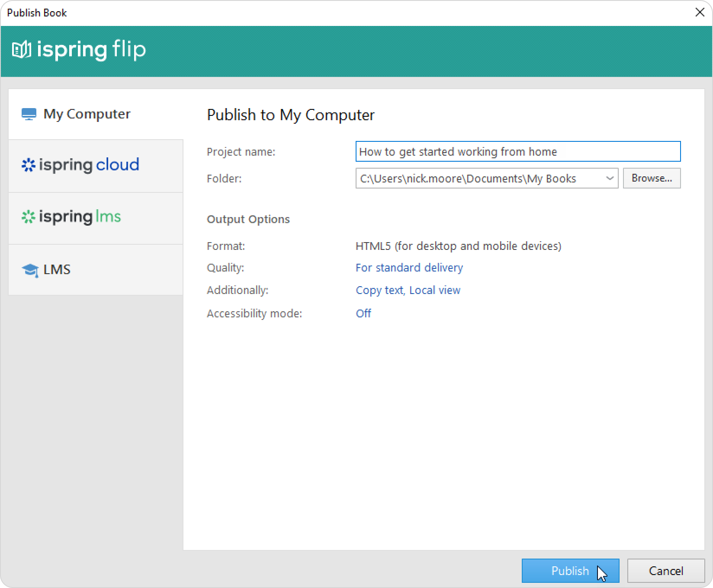The width and height of the screenshot is (713, 588).
Task: Open the iSpring Cloud publishing tab
Action: (x=95, y=165)
